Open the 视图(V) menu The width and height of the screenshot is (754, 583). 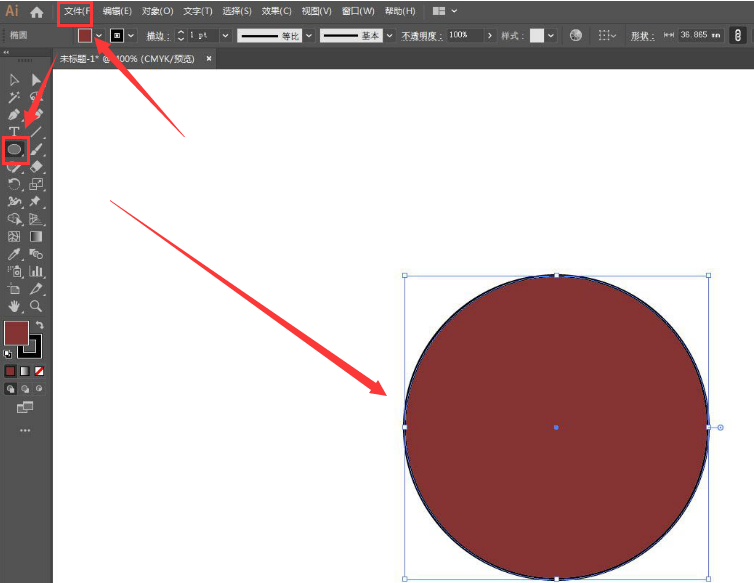click(x=316, y=12)
